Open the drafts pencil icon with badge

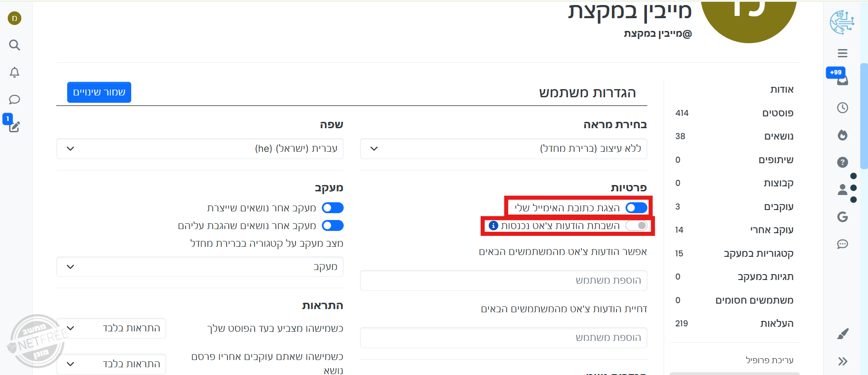click(14, 126)
